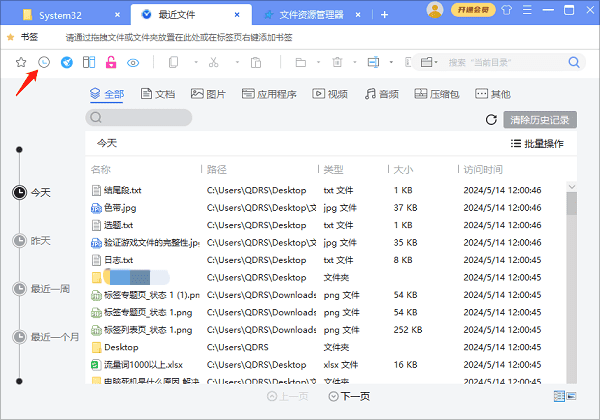The height and width of the screenshot is (420, 600).
Task: Click the gray recent-files filter search box
Action: click(x=139, y=117)
